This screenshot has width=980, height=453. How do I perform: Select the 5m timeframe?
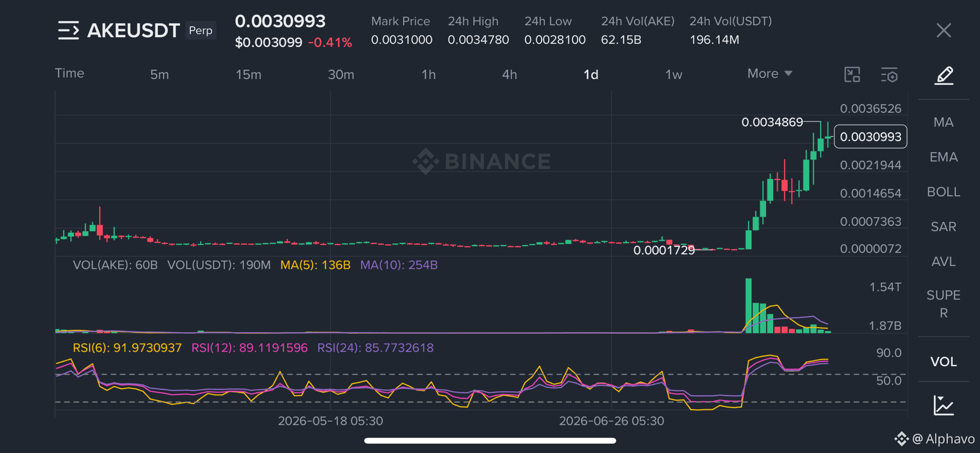click(160, 74)
